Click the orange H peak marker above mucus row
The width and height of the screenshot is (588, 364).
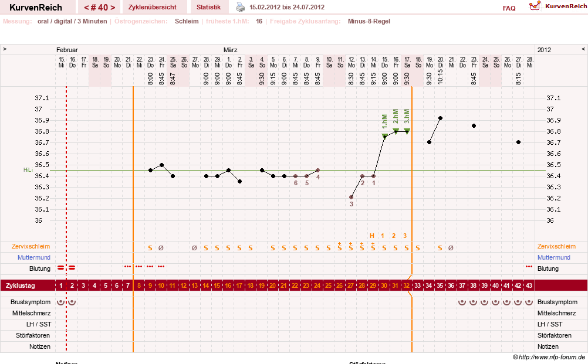[372, 236]
